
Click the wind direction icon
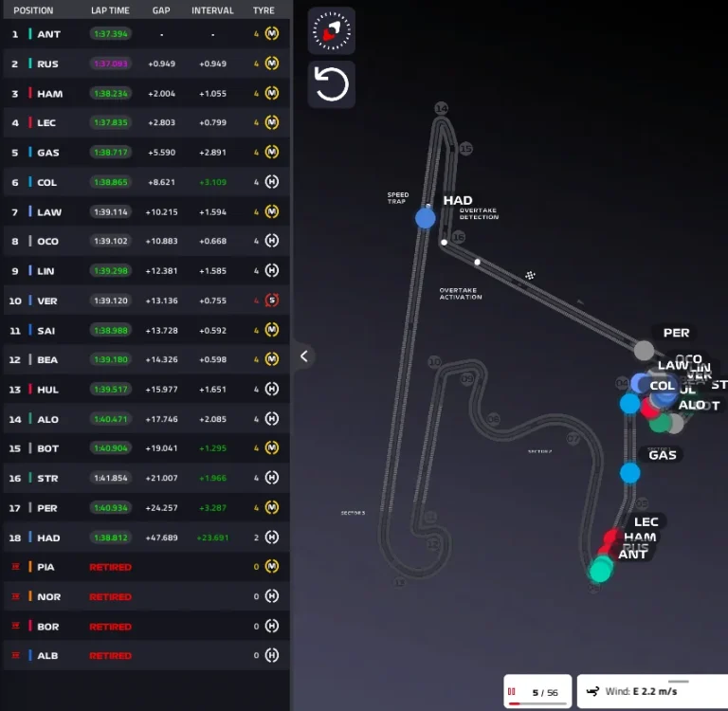592,691
